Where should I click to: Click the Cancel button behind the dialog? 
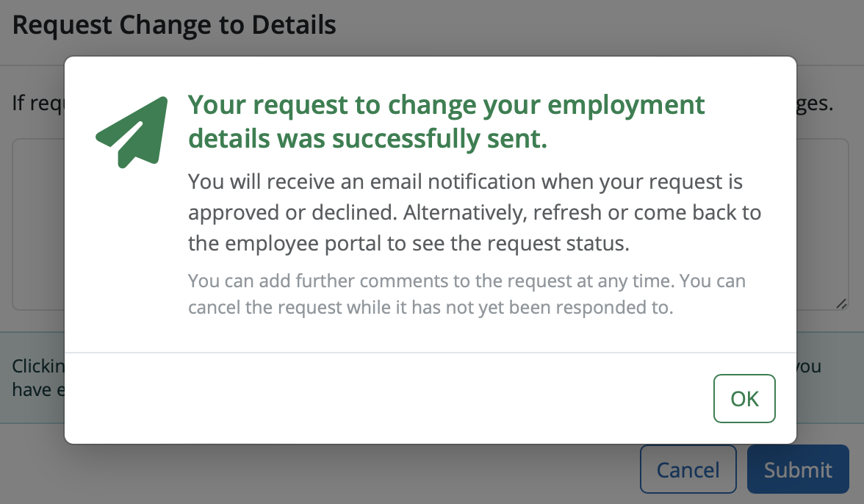point(688,469)
